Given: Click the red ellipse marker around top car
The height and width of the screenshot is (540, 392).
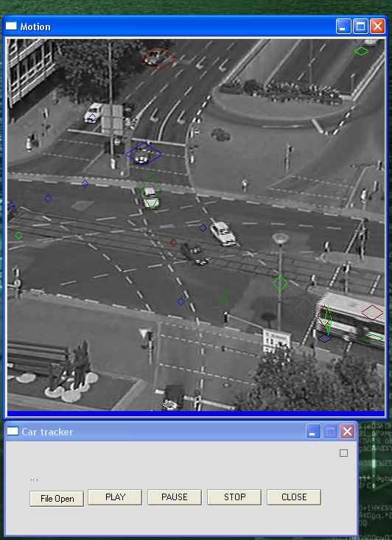Looking at the screenshot, I should 159,58.
